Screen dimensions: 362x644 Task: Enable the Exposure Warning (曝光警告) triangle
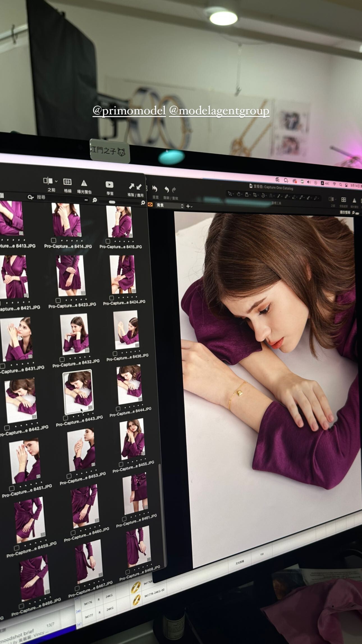[84, 183]
